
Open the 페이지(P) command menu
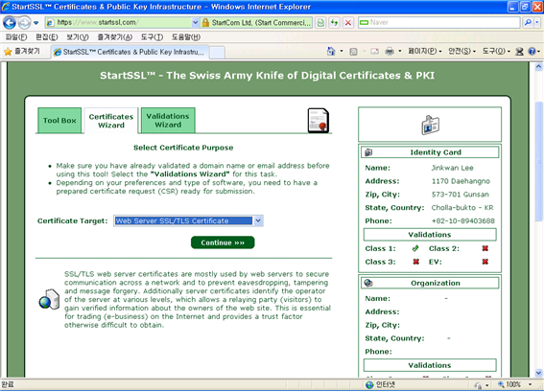coord(425,52)
